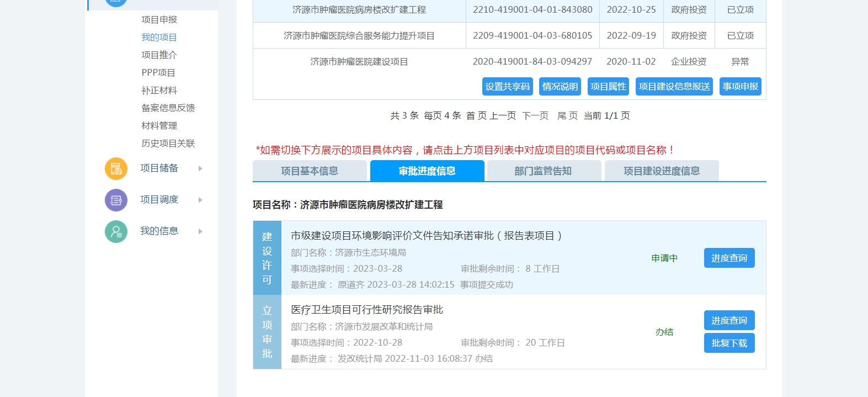Click the date 2022-10-25 cell
Screen dimensions: 868x397
tap(631, 10)
